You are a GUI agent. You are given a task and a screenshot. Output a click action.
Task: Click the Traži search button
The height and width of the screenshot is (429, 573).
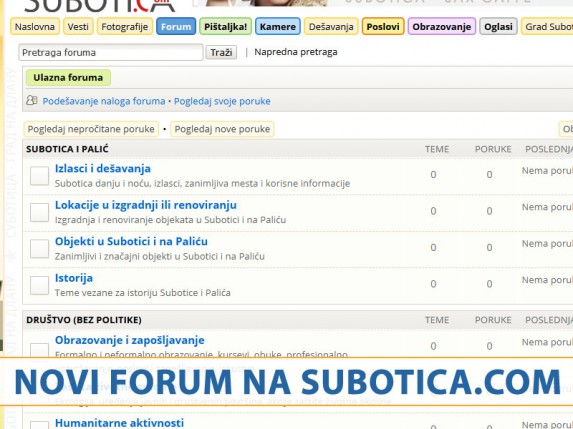tap(221, 52)
